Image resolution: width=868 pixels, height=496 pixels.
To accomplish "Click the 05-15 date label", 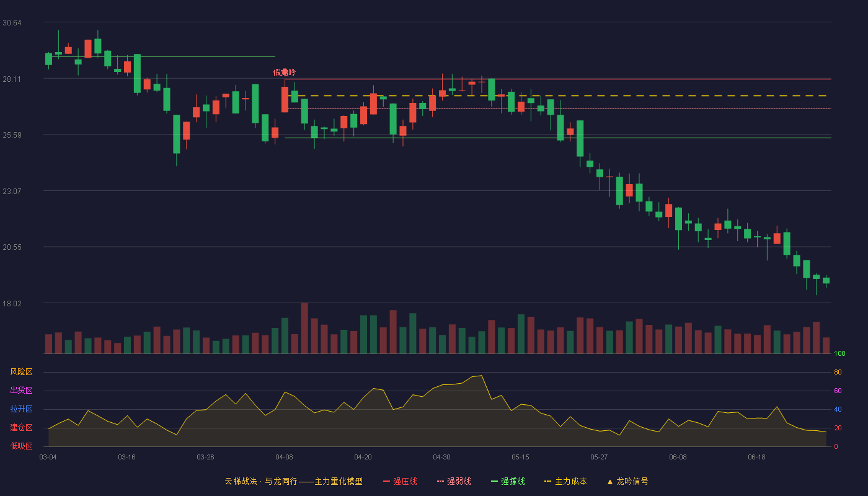I will click(520, 457).
